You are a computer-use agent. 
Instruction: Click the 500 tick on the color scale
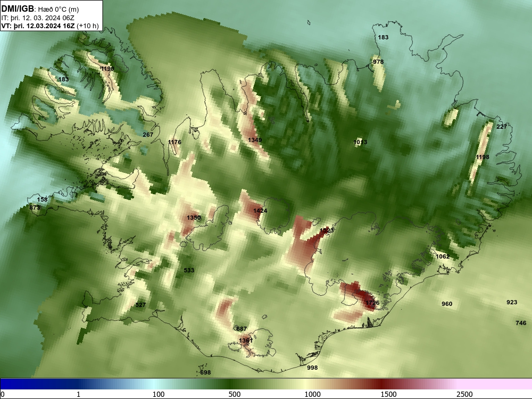pos(235,394)
